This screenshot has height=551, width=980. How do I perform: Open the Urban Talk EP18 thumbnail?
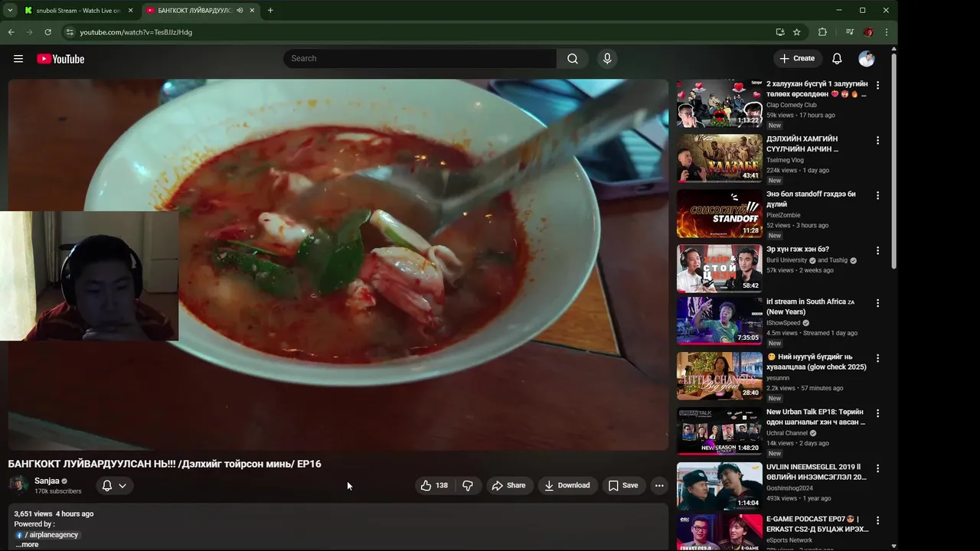tap(719, 431)
